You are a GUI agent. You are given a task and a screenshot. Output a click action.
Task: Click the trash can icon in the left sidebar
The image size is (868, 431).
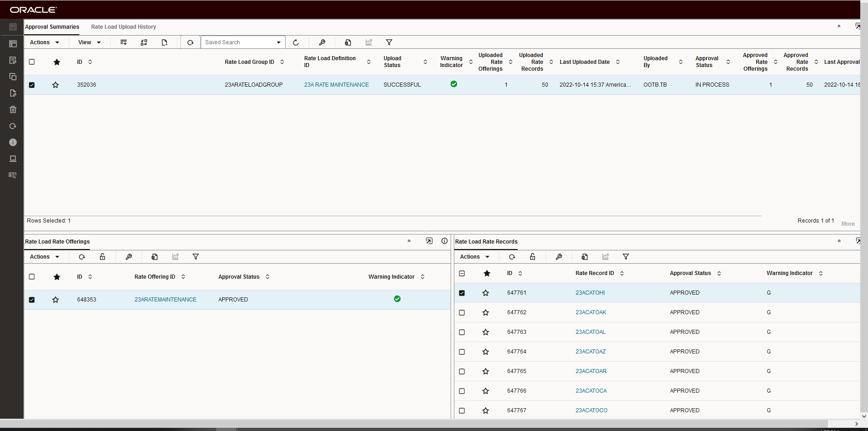tap(13, 109)
